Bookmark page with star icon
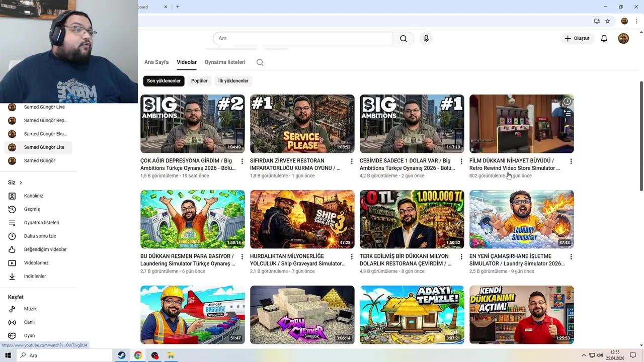The width and height of the screenshot is (644, 362). (608, 21)
